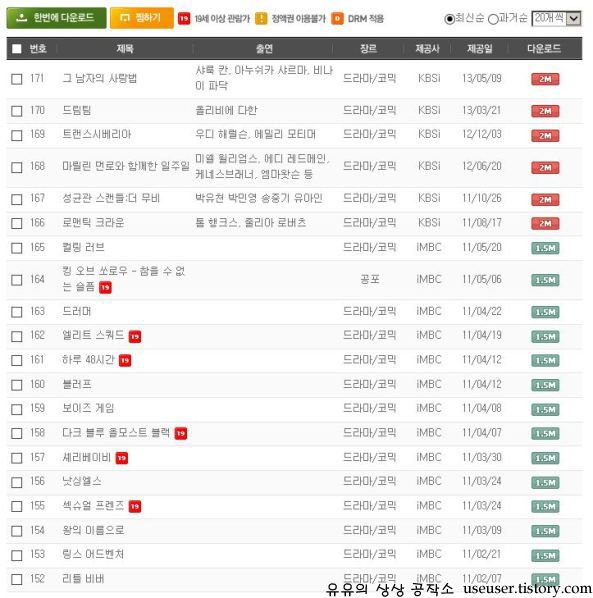Check the box for row 164
This screenshot has width=593, height=598.
coord(17,280)
